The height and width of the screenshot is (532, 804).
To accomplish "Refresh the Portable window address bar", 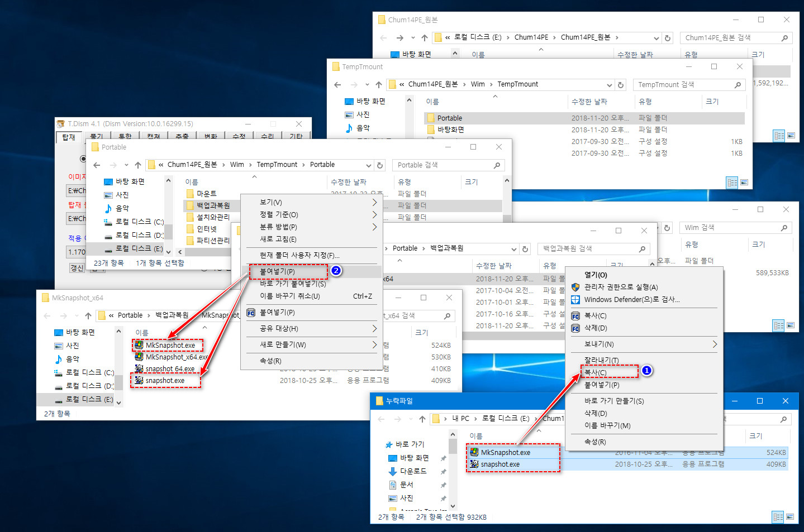I will coord(380,165).
